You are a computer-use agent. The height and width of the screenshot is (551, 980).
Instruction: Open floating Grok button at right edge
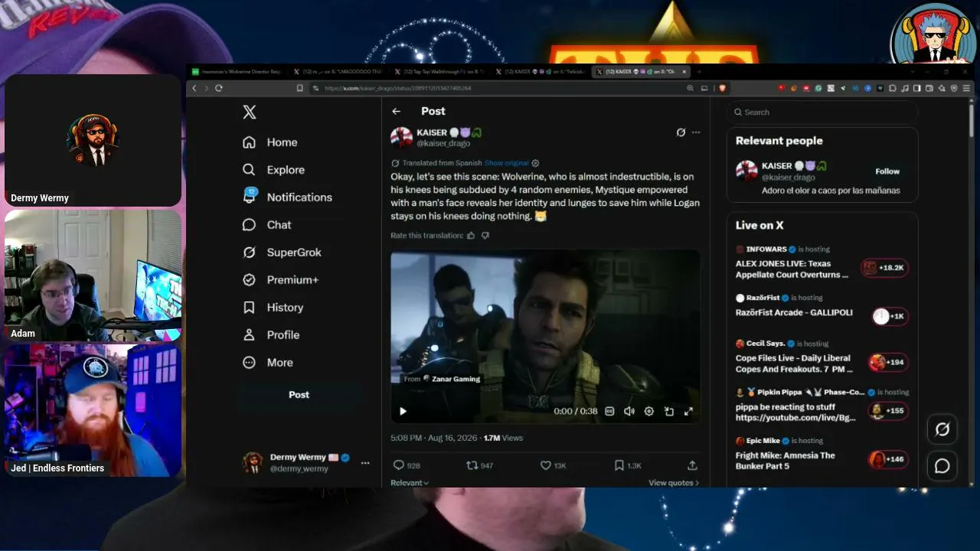click(x=942, y=429)
